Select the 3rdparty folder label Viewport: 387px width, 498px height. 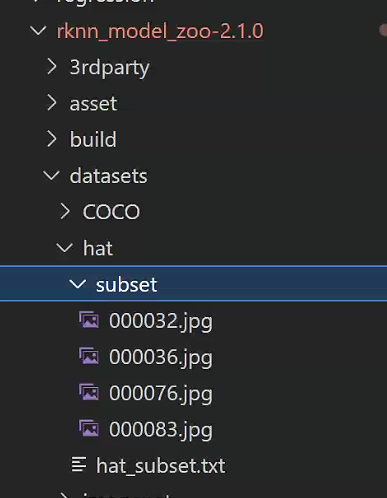point(109,68)
